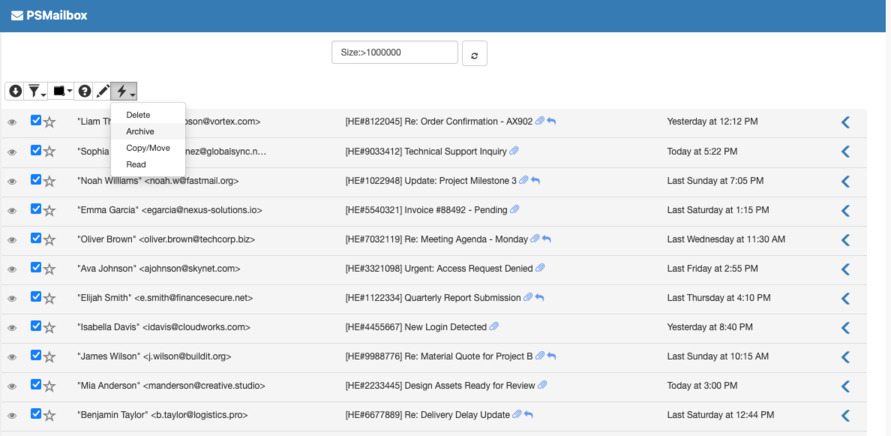891x436 pixels.
Task: Toggle eye icon for Ava Johnson email
Action: click(13, 269)
